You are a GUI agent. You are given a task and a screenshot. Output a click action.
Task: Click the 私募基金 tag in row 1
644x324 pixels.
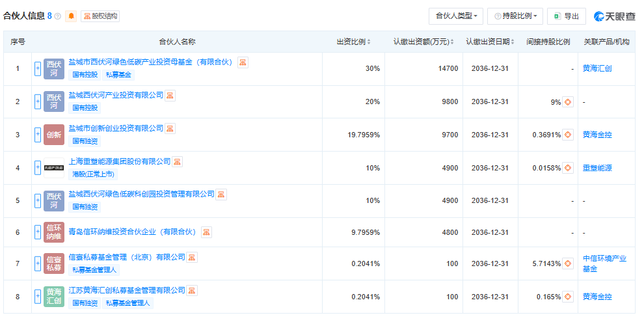coord(118,75)
